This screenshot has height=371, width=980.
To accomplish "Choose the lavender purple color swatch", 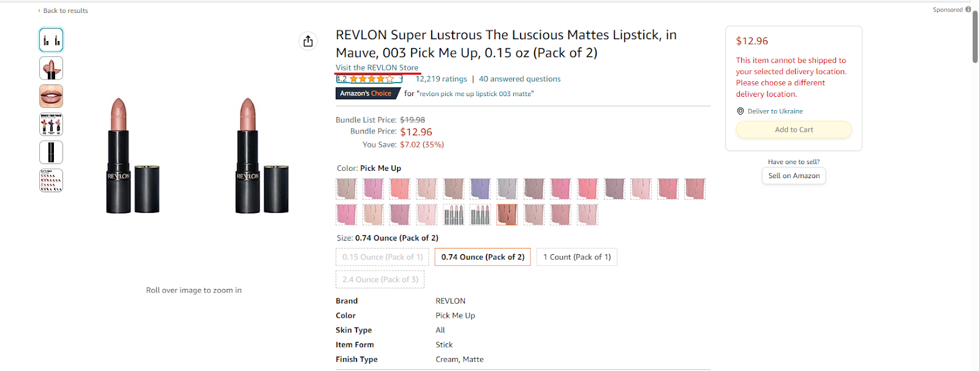I will [480, 189].
